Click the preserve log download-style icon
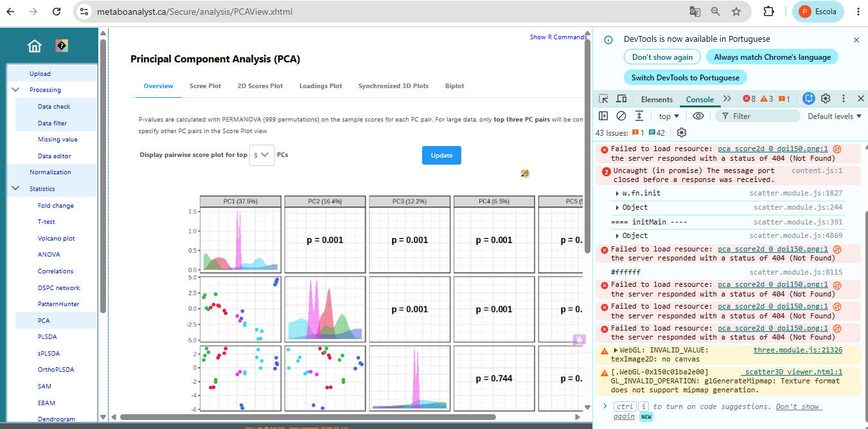The height and width of the screenshot is (429, 868). pos(639,116)
